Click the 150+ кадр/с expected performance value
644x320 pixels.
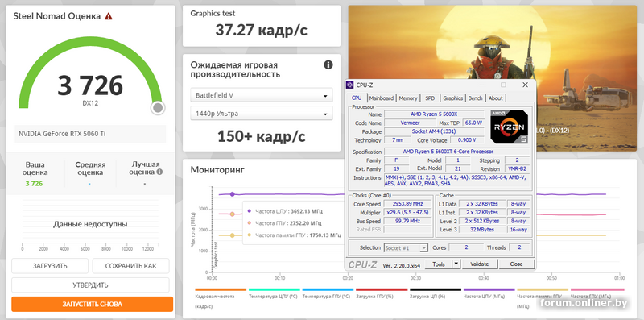[x=261, y=136]
